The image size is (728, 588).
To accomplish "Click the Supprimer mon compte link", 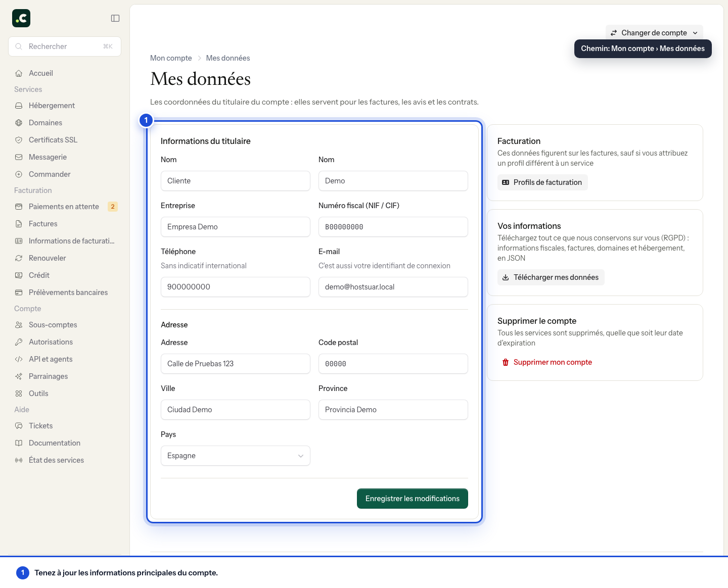I will (547, 362).
